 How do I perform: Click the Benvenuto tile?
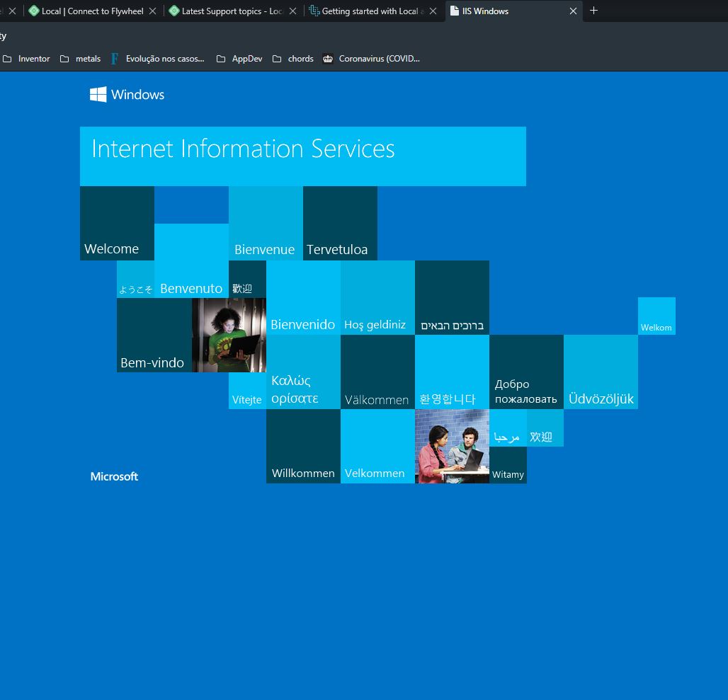pyautogui.click(x=191, y=260)
